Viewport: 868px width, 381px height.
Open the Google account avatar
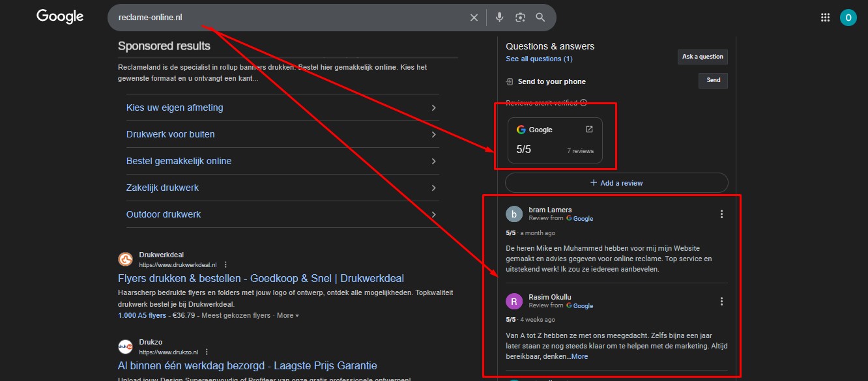coord(848,18)
